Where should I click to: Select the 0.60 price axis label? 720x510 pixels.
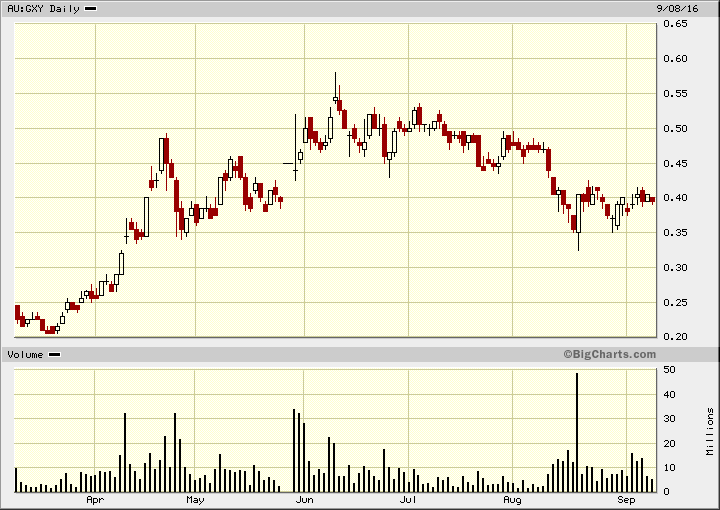point(675,59)
